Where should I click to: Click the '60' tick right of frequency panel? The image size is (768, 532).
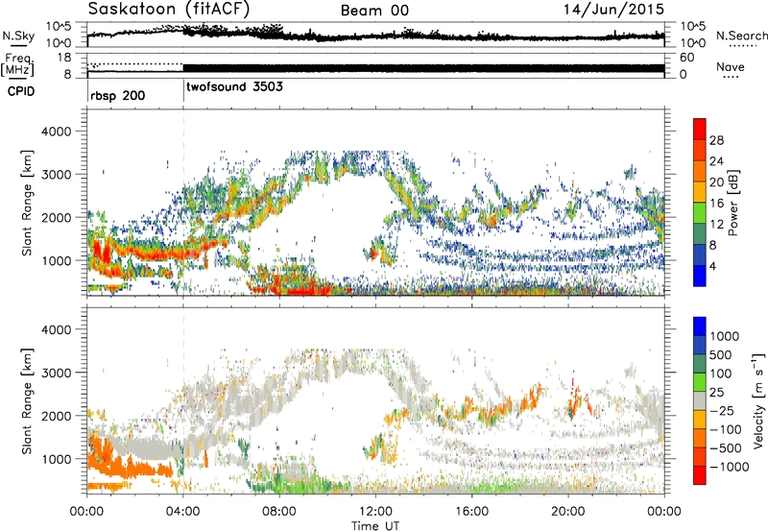687,58
